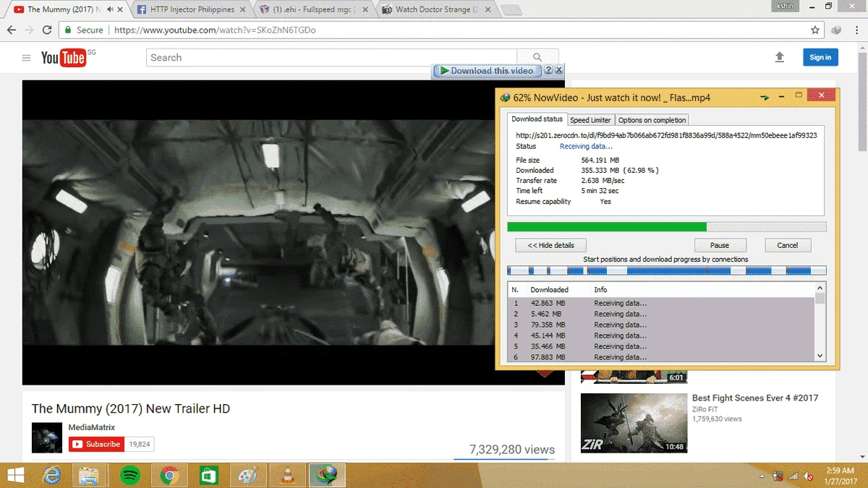Launch Internet Explorer from the taskbar
868x488 pixels.
pyautogui.click(x=52, y=475)
